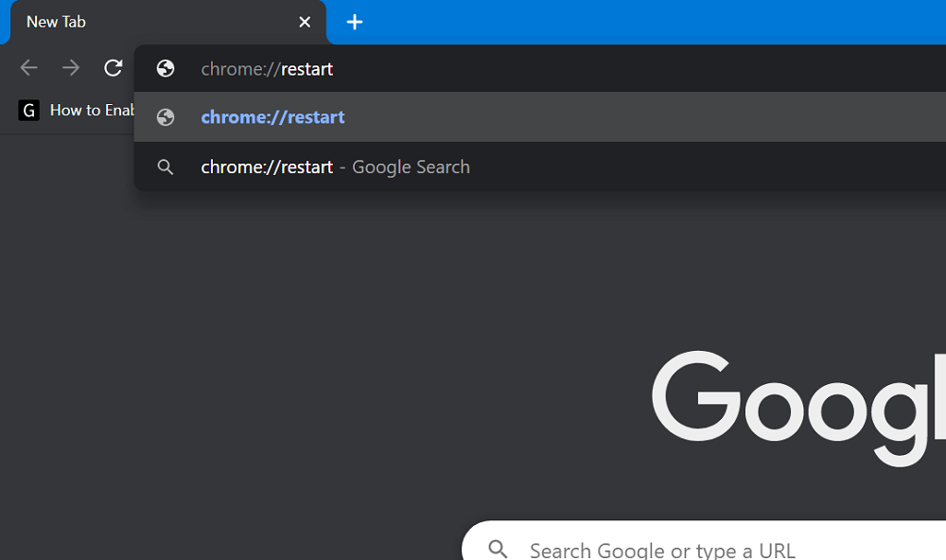The image size is (946, 560).
Task: Open a new tab with plus button
Action: [x=355, y=23]
